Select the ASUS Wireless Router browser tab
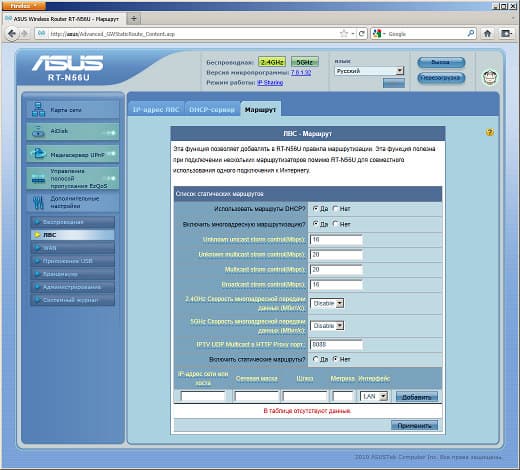Viewport: 520px width, 470px height. click(65, 19)
